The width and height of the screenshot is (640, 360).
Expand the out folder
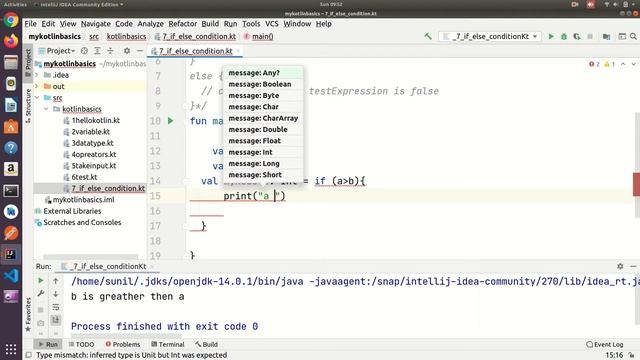(x=37, y=86)
